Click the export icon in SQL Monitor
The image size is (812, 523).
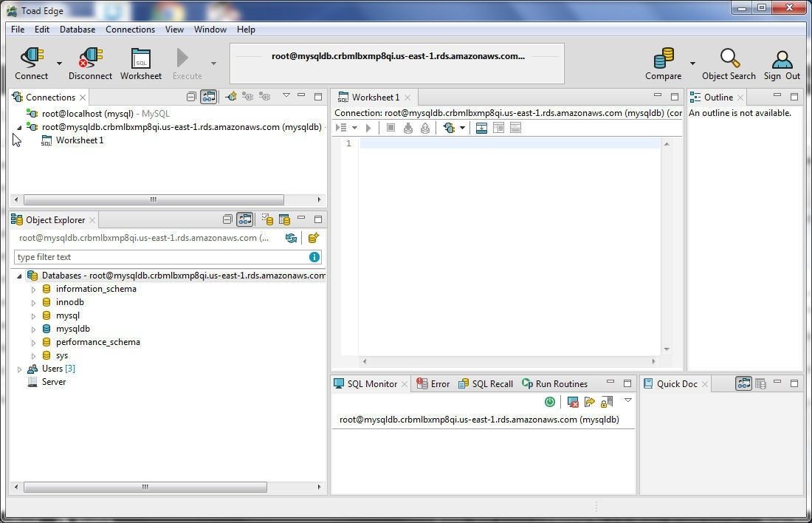tap(589, 402)
